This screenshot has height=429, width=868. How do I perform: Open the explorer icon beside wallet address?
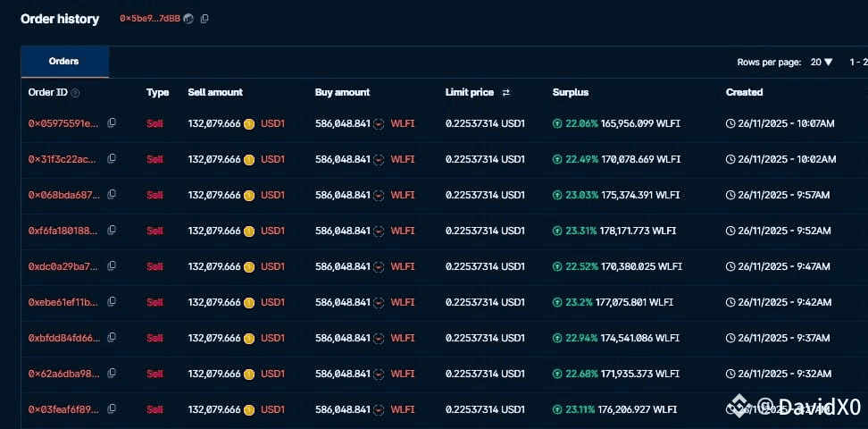coord(188,19)
